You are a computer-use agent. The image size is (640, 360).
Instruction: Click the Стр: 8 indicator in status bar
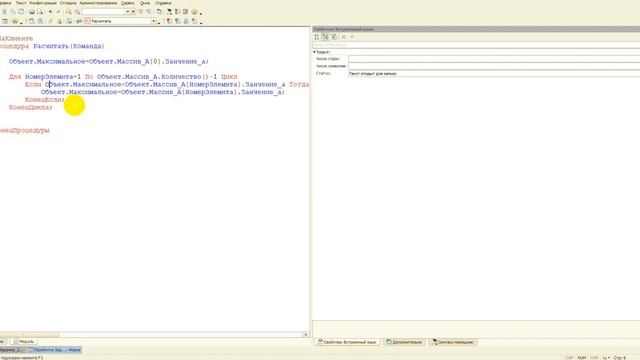[x=620, y=358]
